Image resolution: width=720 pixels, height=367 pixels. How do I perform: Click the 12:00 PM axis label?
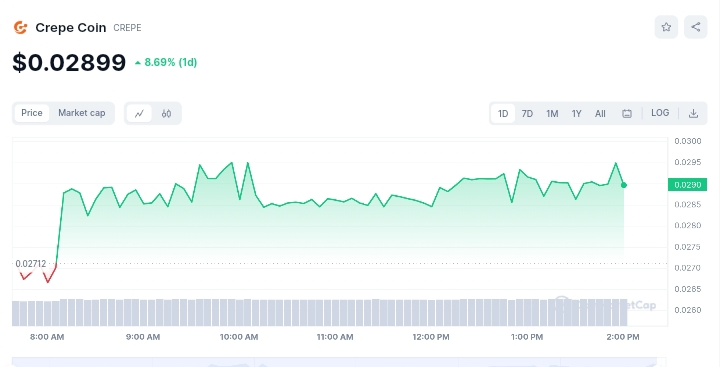(x=431, y=337)
